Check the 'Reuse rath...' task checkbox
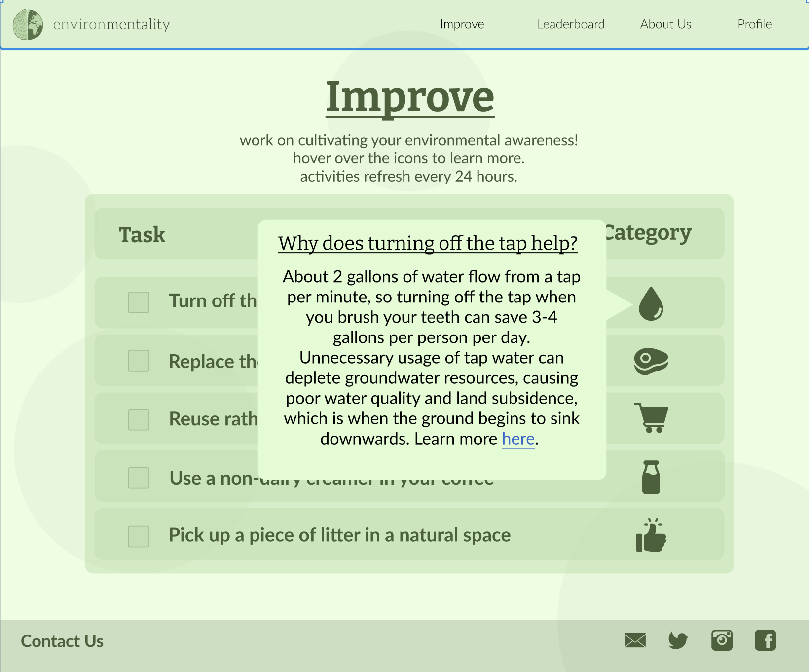809x672 pixels. (x=139, y=419)
